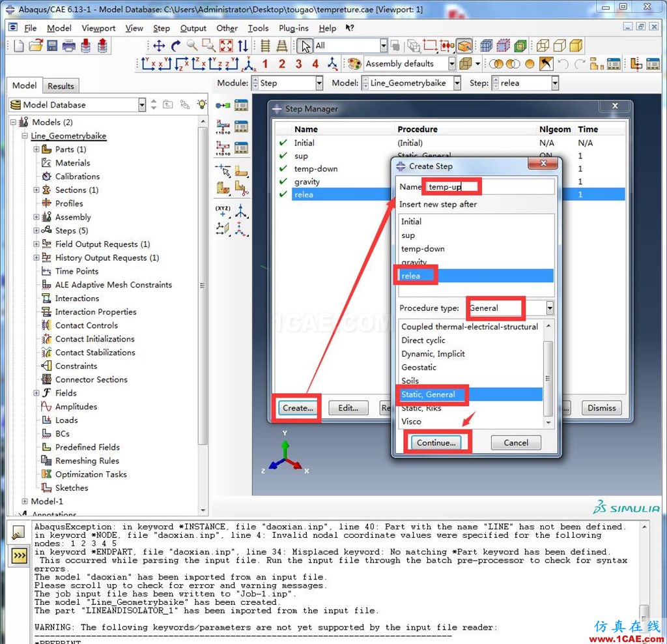Open the Step Manager toolbox icon
The image size is (667, 644).
[241, 105]
